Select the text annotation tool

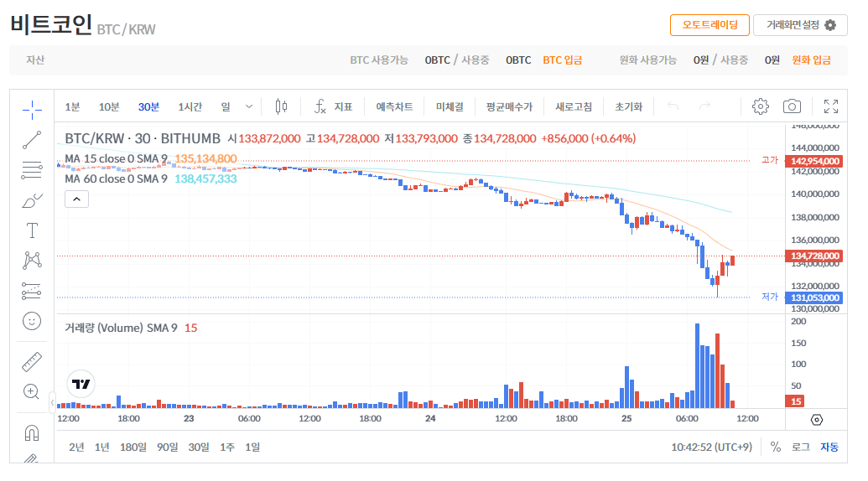(x=32, y=230)
